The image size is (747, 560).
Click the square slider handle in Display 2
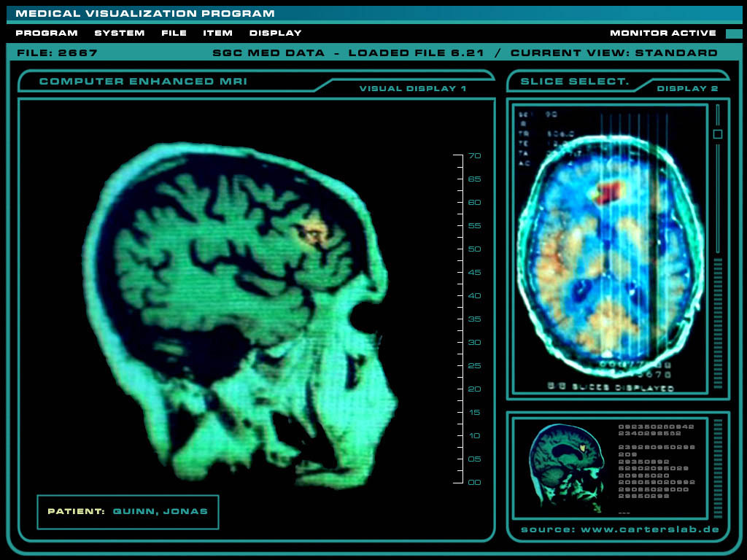click(x=718, y=134)
